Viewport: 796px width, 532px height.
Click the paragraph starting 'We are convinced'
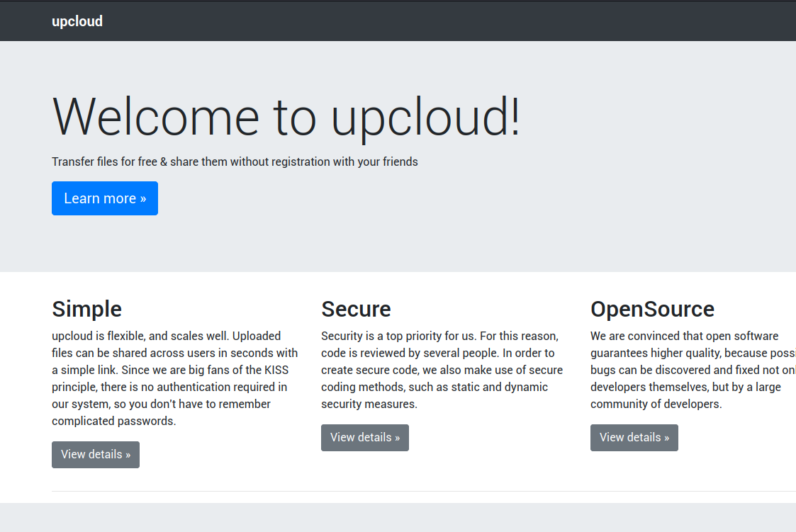pyautogui.click(x=693, y=370)
